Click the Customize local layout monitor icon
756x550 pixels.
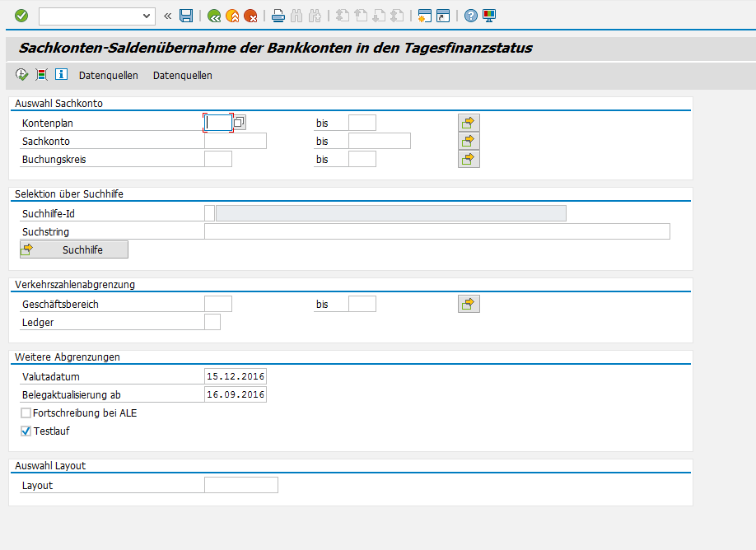(x=489, y=16)
